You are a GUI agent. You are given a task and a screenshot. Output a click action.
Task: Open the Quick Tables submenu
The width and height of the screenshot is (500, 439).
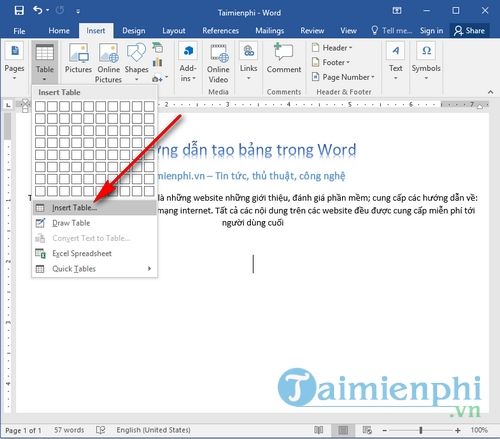(95, 269)
